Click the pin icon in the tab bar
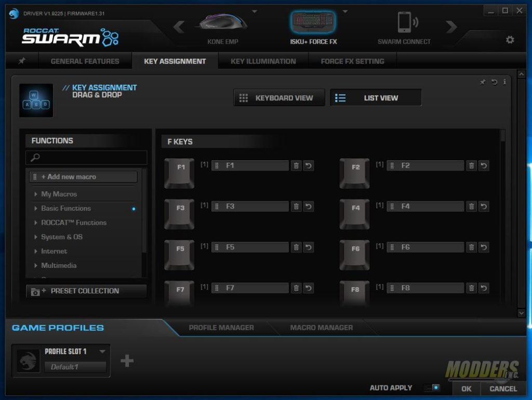Image resolution: width=532 pixels, height=400 pixels. pos(22,61)
